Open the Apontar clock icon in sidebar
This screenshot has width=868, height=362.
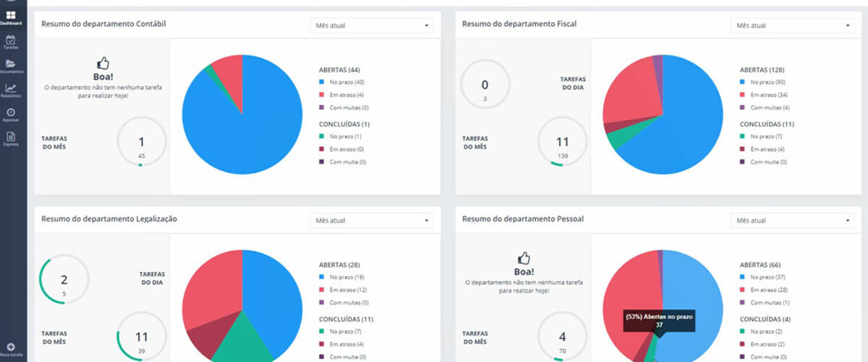pyautogui.click(x=11, y=112)
